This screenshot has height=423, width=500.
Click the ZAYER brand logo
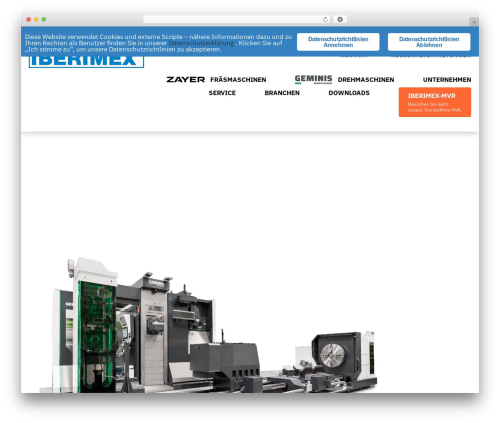185,80
